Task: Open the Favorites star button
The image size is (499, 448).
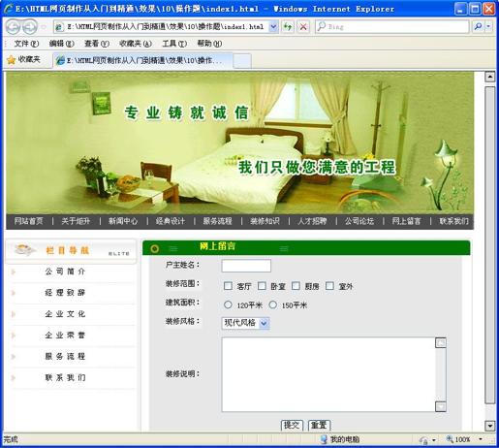Action: pos(24,59)
